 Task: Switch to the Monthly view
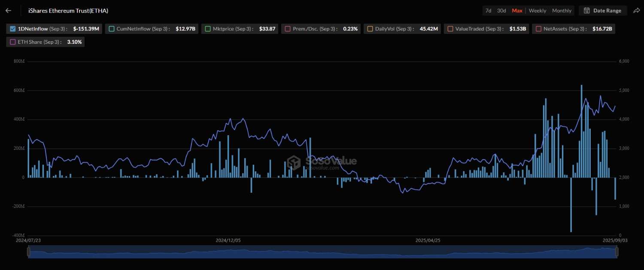562,10
